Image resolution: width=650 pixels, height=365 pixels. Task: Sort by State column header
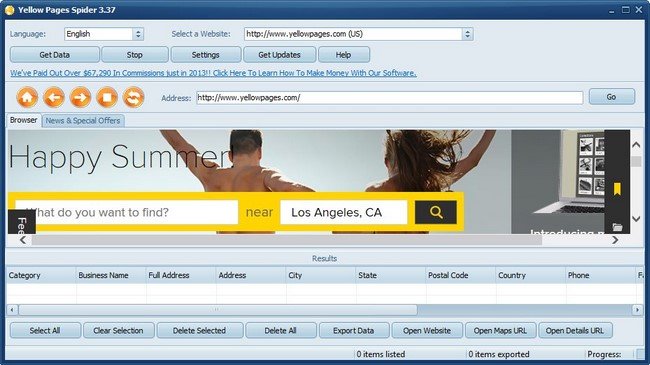point(391,275)
